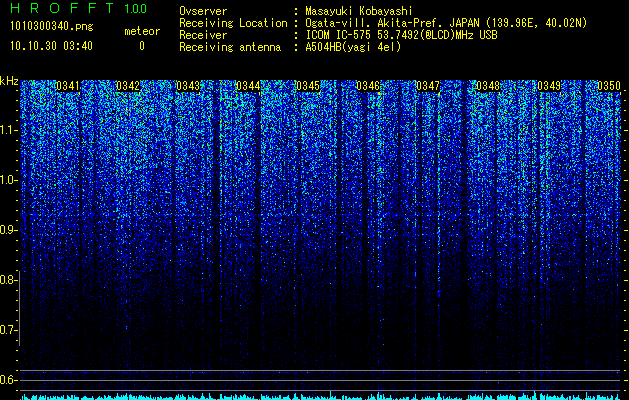The width and height of the screenshot is (629, 400).
Task: Click the 0.8 kHz axis label
Action: [x=7, y=280]
